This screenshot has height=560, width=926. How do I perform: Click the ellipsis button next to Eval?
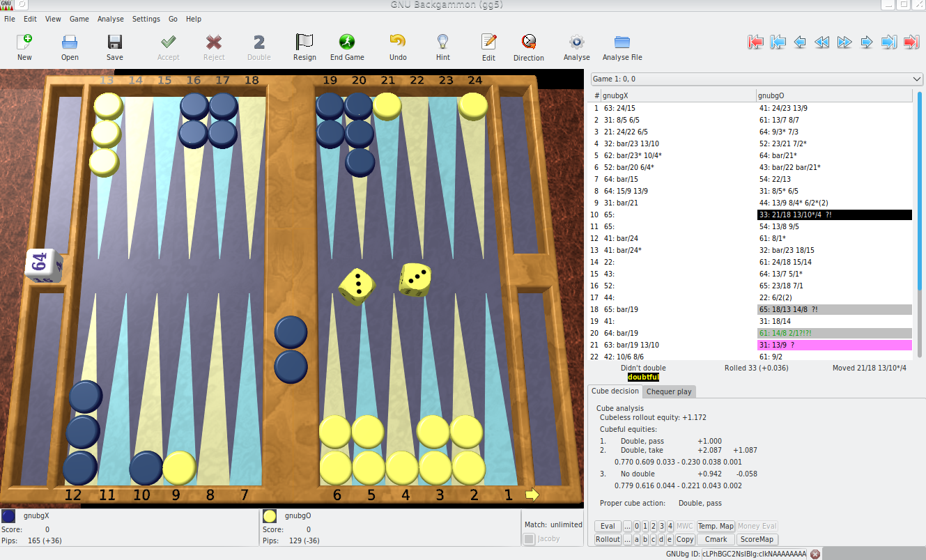(x=627, y=527)
